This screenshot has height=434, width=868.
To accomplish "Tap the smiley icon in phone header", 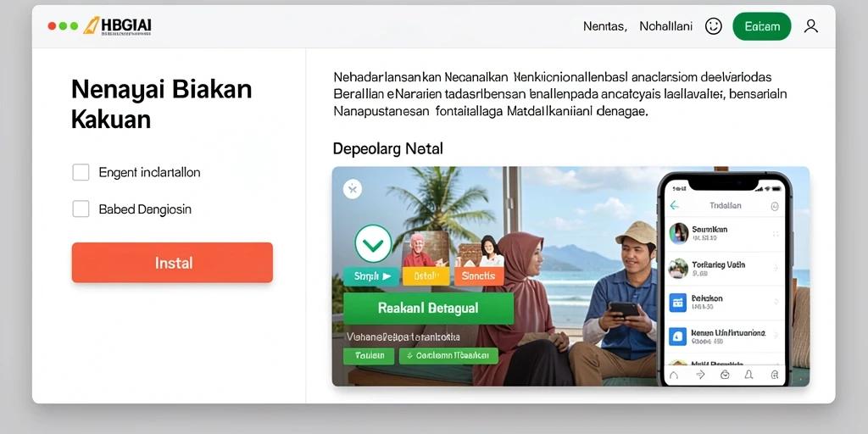I will click(775, 207).
